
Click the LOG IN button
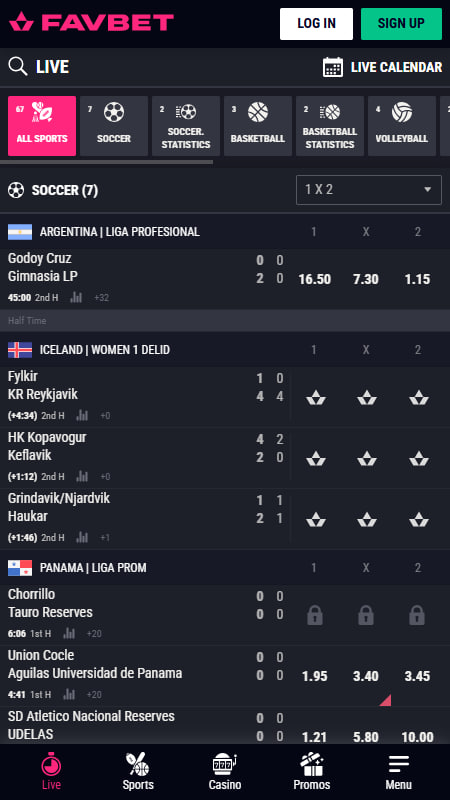coord(316,23)
